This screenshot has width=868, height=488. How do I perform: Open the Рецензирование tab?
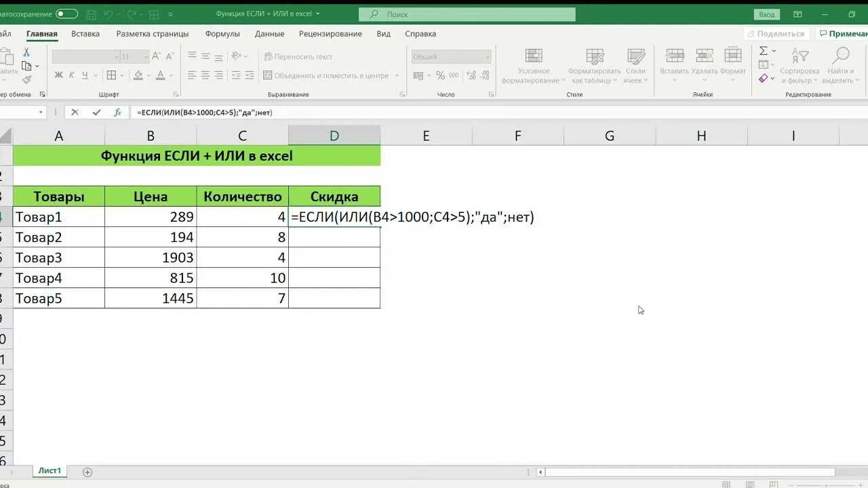point(330,34)
